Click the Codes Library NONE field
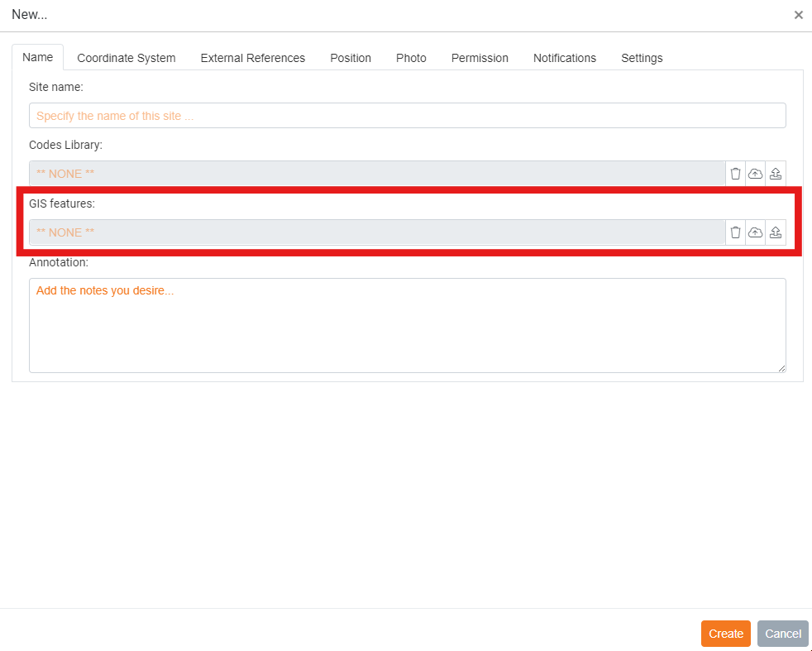This screenshot has height=651, width=812. coord(376,174)
